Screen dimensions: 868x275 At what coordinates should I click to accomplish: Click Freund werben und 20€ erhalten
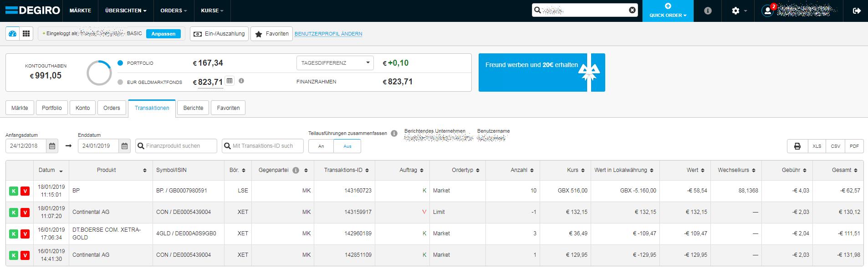click(x=531, y=65)
